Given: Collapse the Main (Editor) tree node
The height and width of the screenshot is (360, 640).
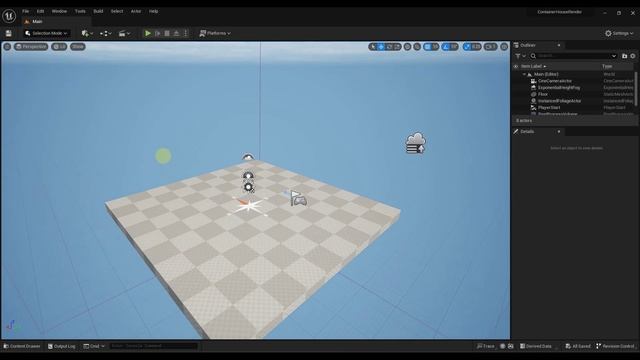Looking at the screenshot, I should [x=524, y=74].
